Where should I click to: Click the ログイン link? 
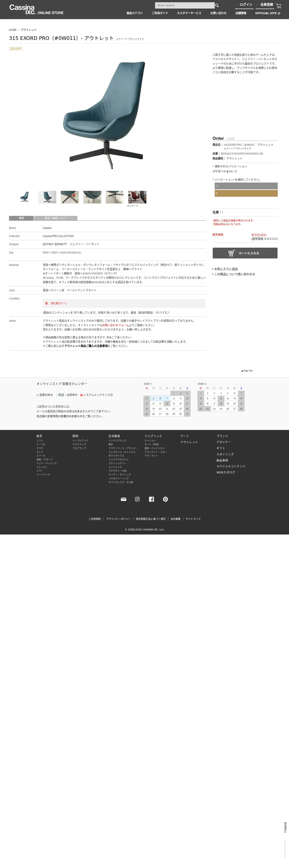click(x=244, y=5)
